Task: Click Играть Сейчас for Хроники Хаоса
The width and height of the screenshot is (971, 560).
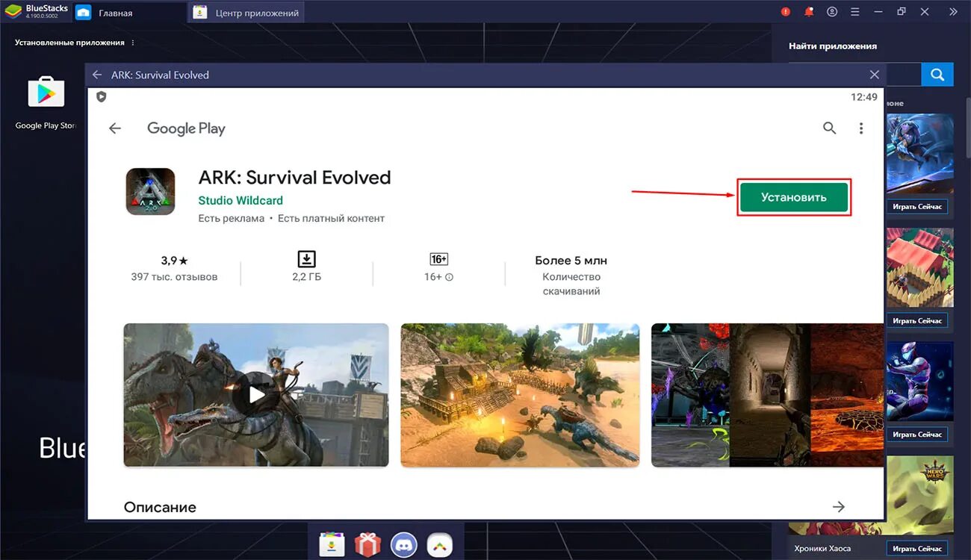Action: [x=918, y=548]
